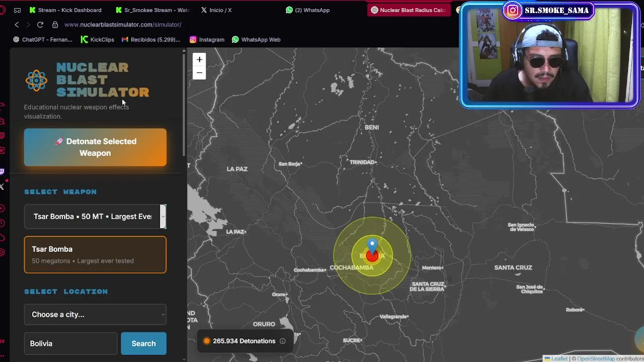Reload the current page
This screenshot has height=362, width=644.
(x=40, y=25)
